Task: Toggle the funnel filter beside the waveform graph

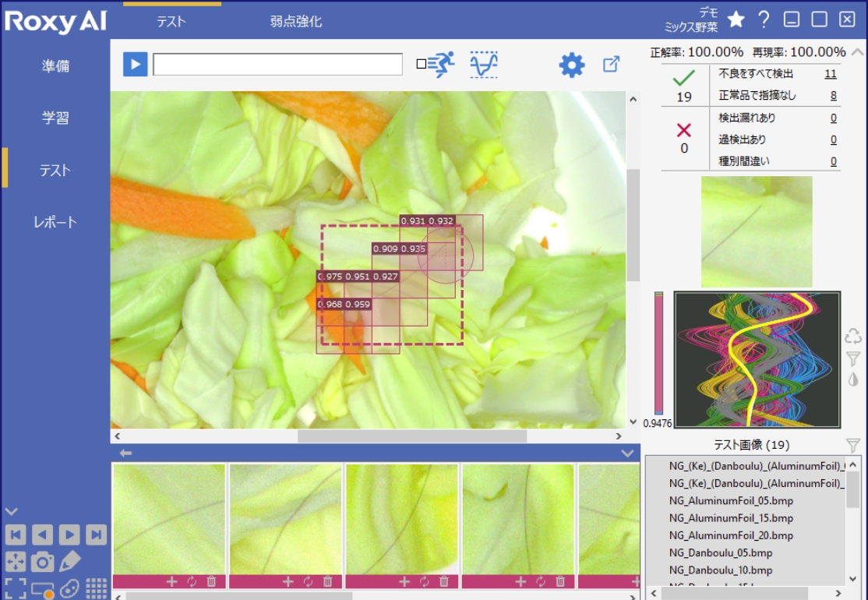Action: [853, 358]
